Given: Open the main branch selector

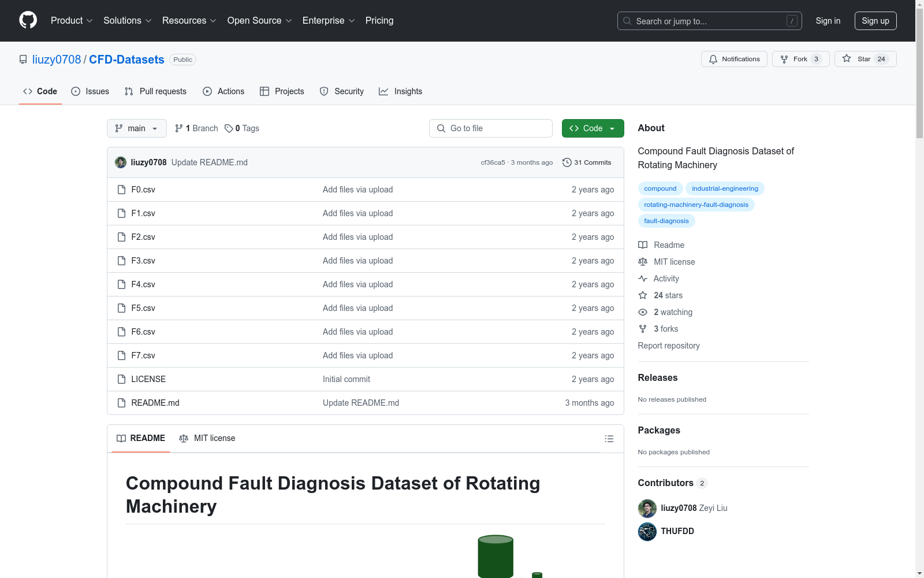Looking at the screenshot, I should (137, 128).
